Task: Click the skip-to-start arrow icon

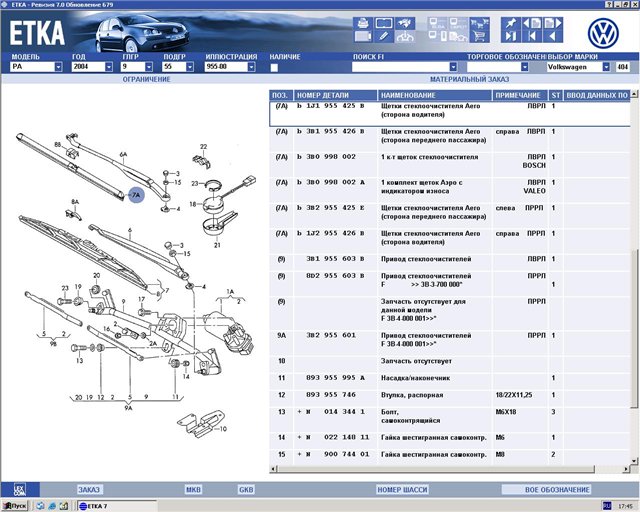Action: pos(531,36)
